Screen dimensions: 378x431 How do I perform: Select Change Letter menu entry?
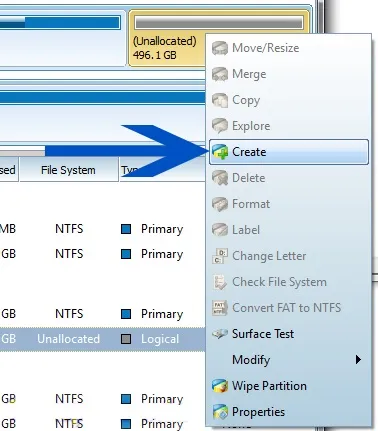pos(289,256)
